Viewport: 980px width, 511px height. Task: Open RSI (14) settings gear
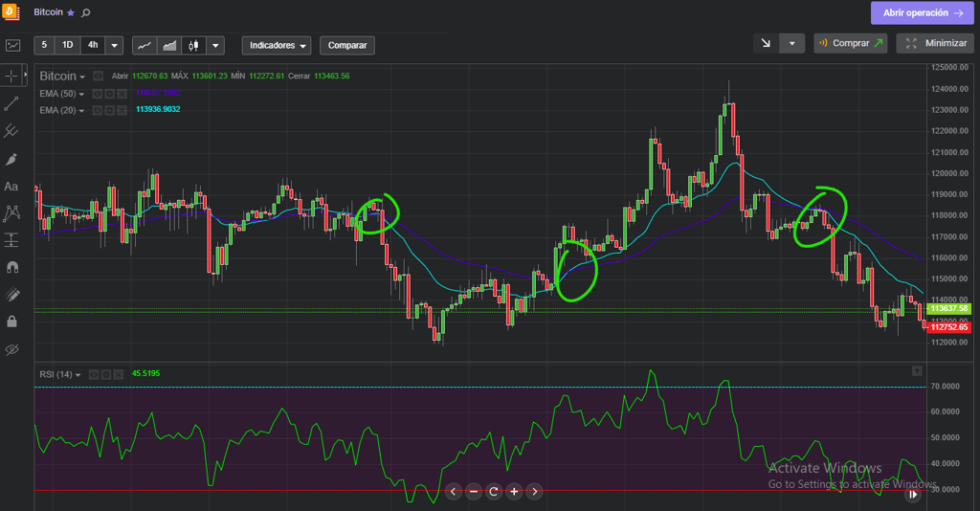(105, 375)
